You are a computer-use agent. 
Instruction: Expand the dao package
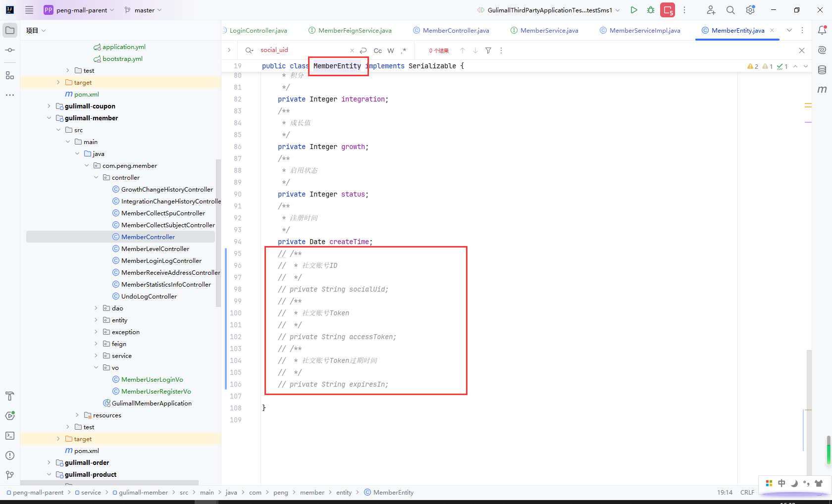(96, 308)
